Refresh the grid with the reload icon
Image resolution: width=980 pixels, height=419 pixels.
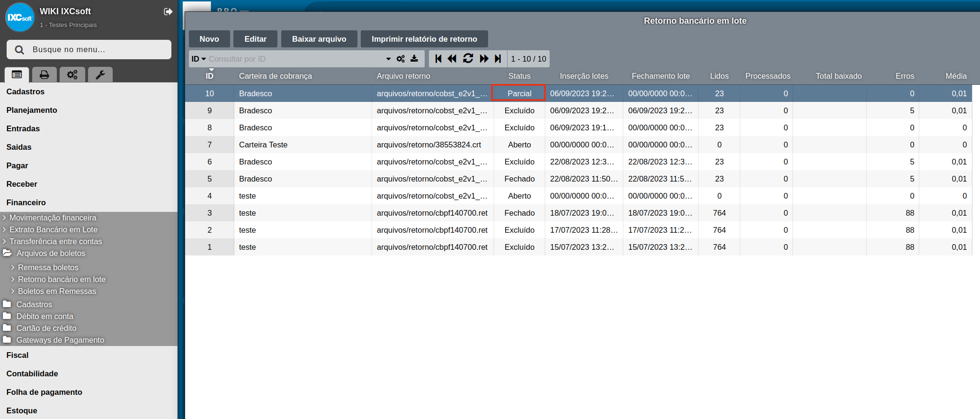[468, 58]
